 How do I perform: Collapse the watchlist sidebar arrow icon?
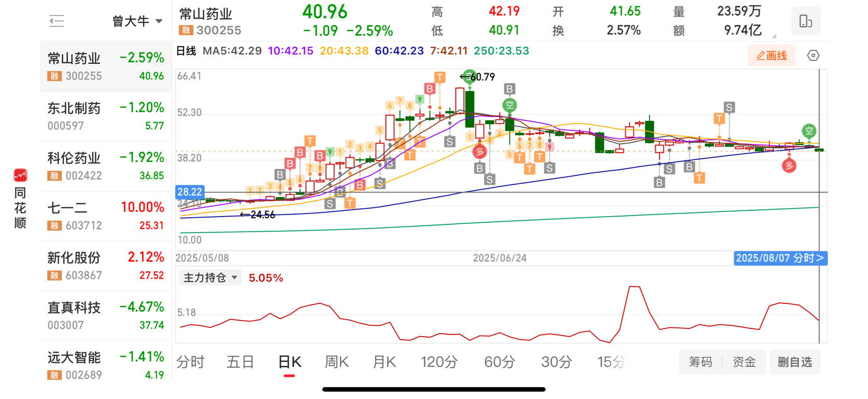(x=56, y=21)
